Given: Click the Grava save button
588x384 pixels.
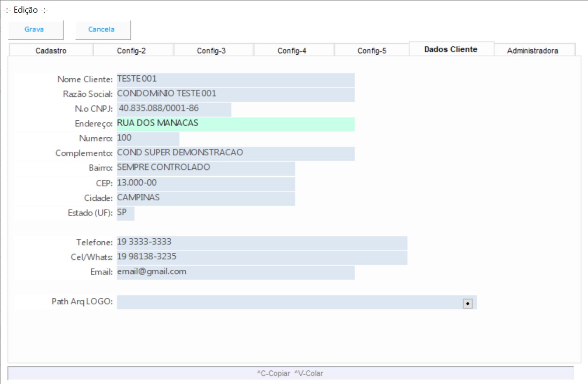Looking at the screenshot, I should click(35, 30).
